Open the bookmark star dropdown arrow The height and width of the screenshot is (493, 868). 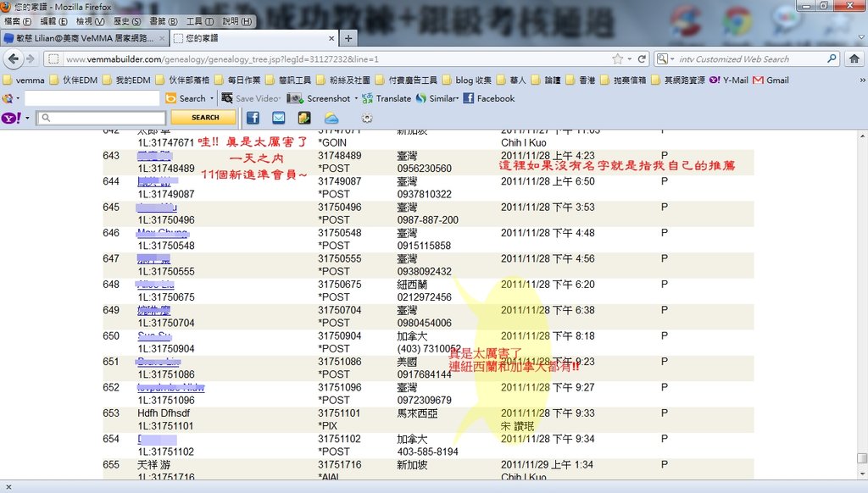coord(630,58)
